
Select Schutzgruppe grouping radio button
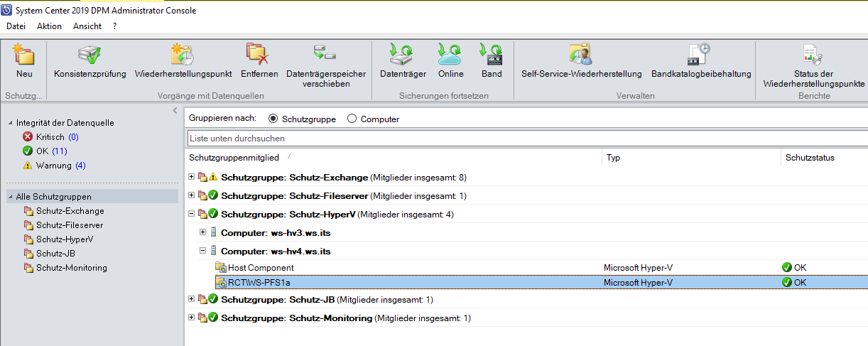pyautogui.click(x=273, y=119)
